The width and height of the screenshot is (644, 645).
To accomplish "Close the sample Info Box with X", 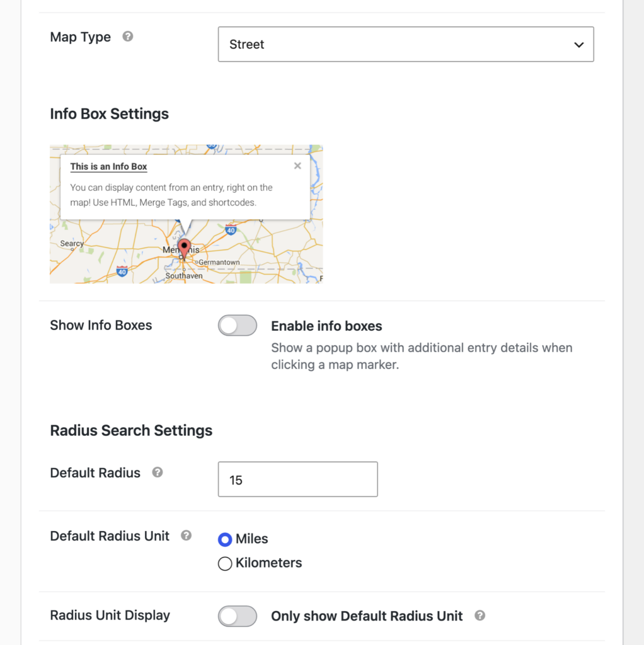I will pyautogui.click(x=297, y=166).
